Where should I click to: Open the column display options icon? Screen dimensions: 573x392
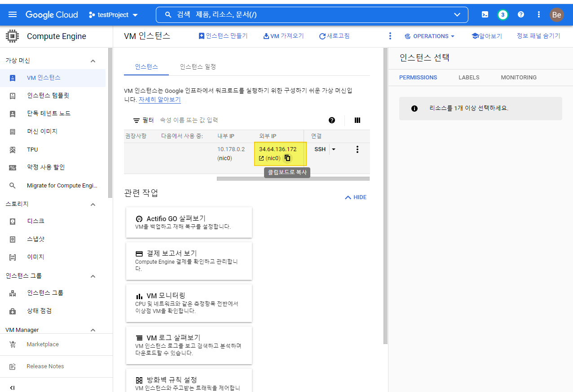357,120
